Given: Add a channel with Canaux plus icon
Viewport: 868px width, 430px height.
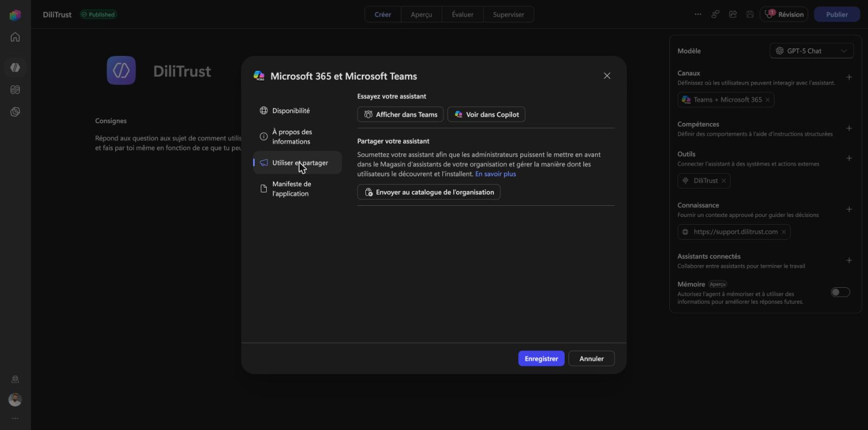Looking at the screenshot, I should [849, 77].
